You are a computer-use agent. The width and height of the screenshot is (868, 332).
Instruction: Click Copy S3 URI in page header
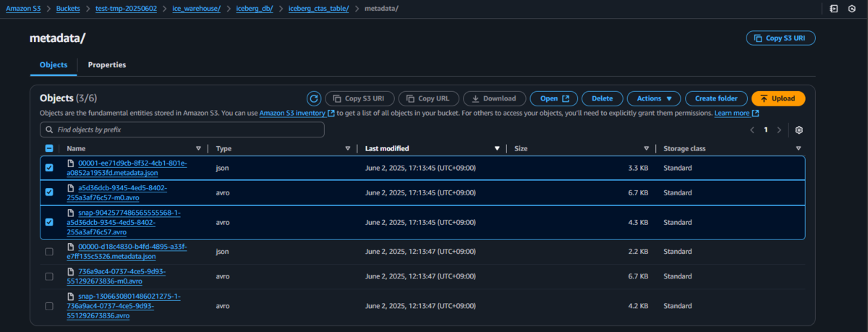coord(780,38)
